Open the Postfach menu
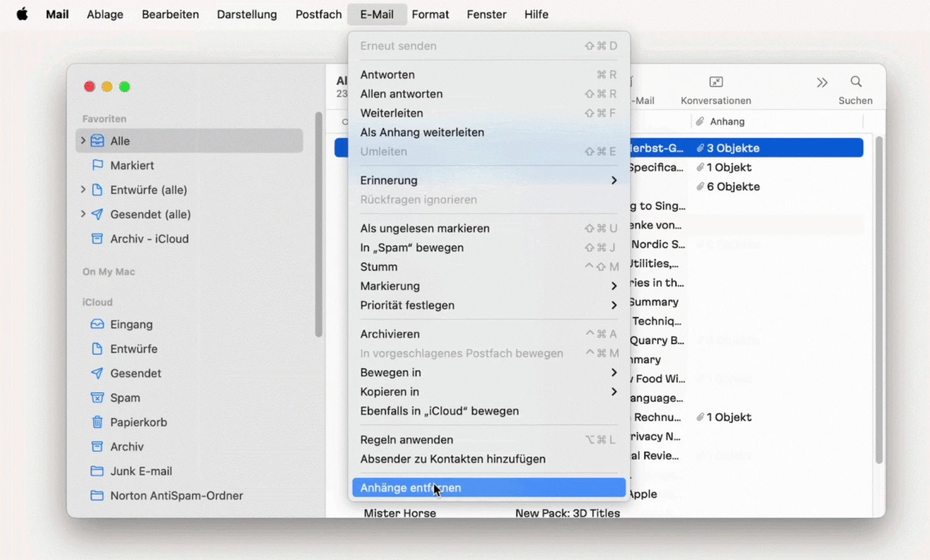 tap(318, 14)
